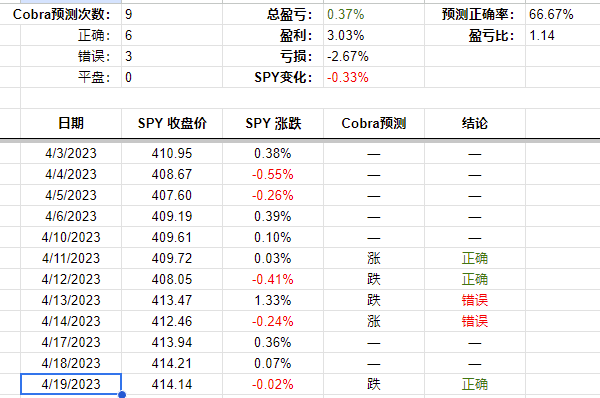Select the 预测正确率 66.67% cell
The image size is (600, 398).
[x=562, y=15]
